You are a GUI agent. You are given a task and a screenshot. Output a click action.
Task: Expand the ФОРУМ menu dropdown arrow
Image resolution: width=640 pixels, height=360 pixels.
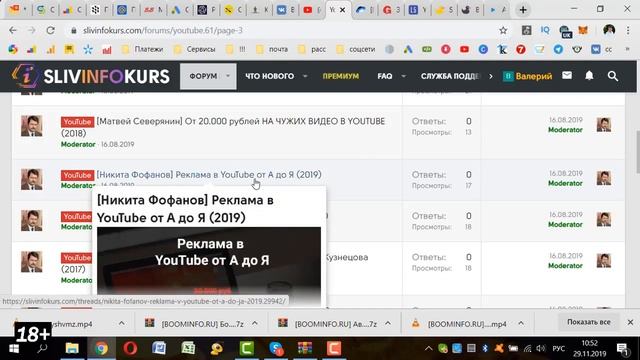[x=228, y=76]
